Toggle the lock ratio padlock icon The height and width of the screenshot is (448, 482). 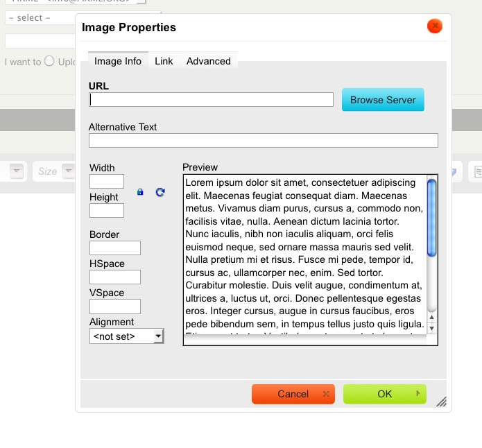point(140,192)
